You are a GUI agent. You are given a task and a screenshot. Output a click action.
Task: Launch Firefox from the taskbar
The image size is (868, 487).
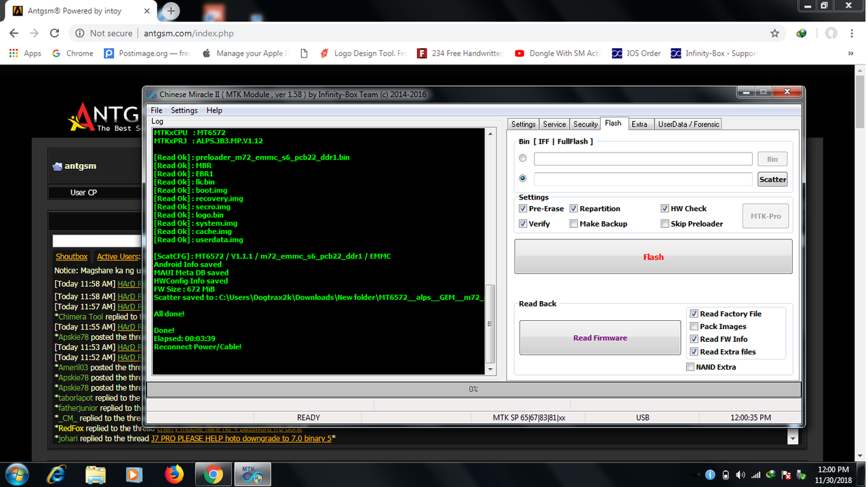click(x=174, y=473)
